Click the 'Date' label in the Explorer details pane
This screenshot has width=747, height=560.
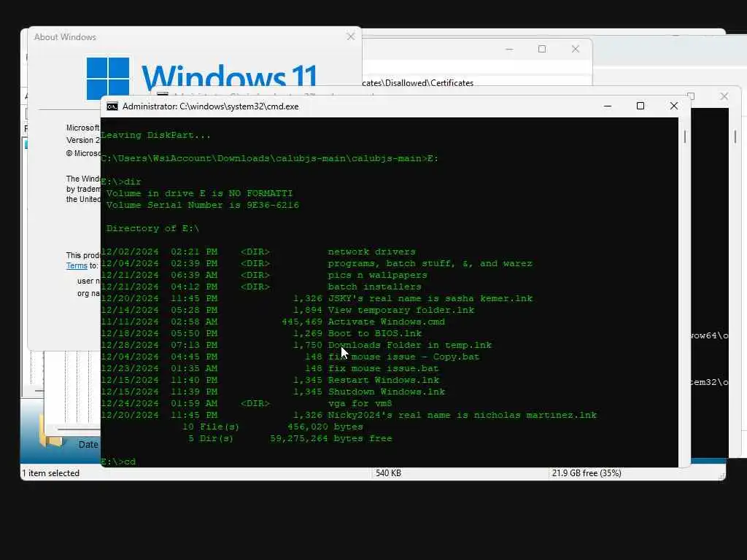tap(88, 444)
